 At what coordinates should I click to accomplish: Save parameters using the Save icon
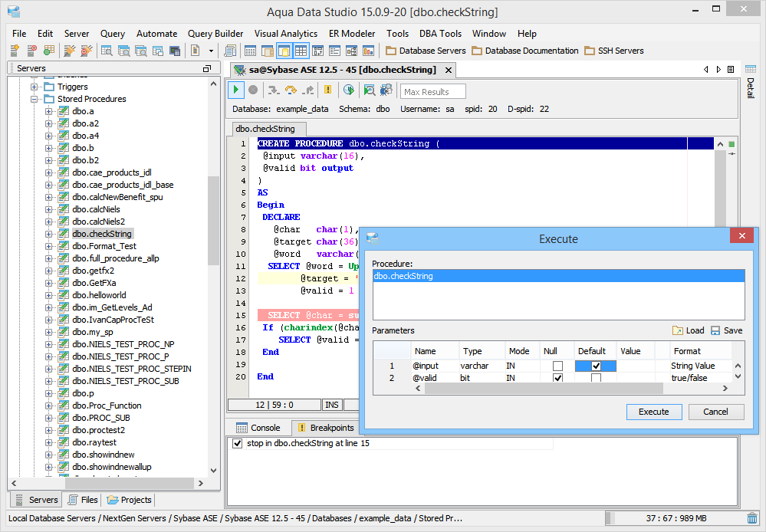715,330
